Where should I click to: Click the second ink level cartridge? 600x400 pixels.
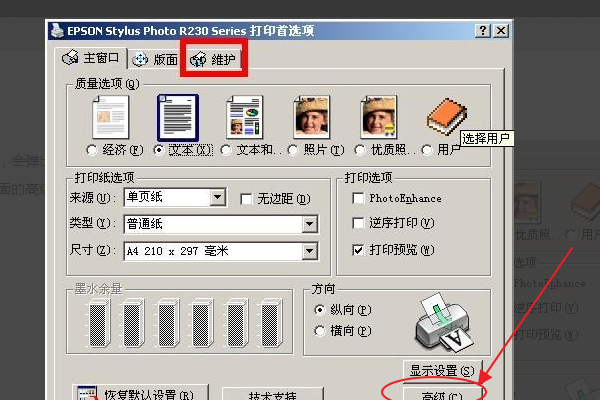click(x=134, y=323)
